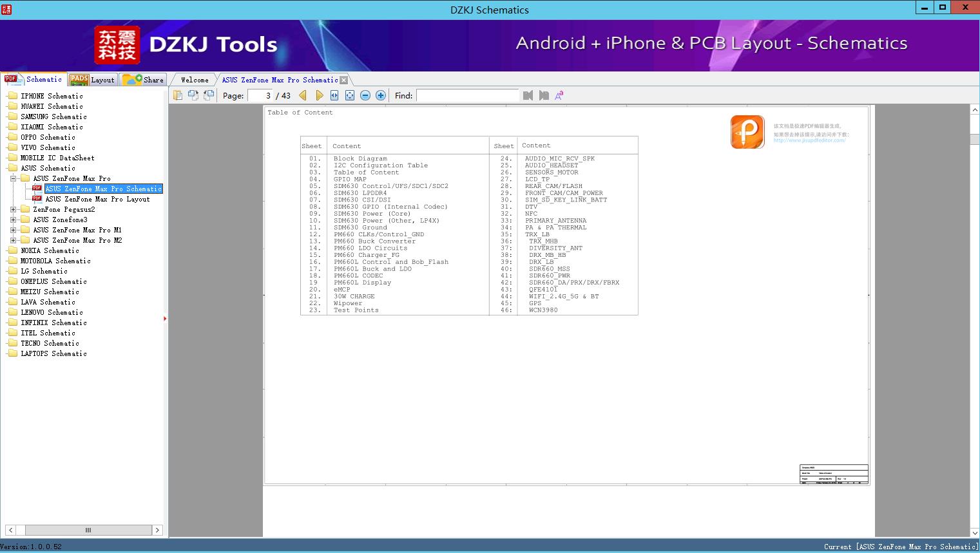Click the DZKJ app icon in title bar
Screen dimensions: 980x553
(6, 9)
